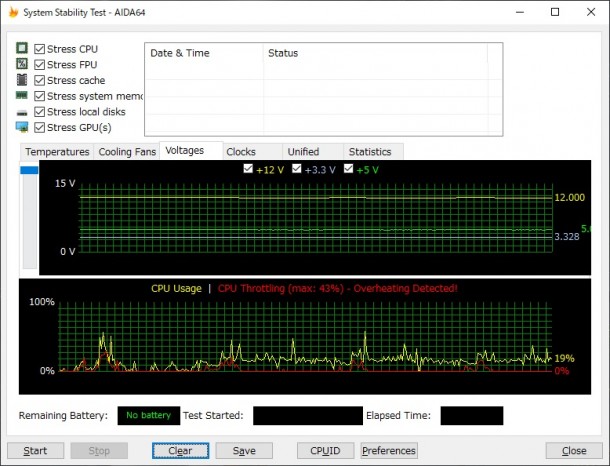The width and height of the screenshot is (610, 466).
Task: Open the Cooling Fans tab
Action: [127, 152]
